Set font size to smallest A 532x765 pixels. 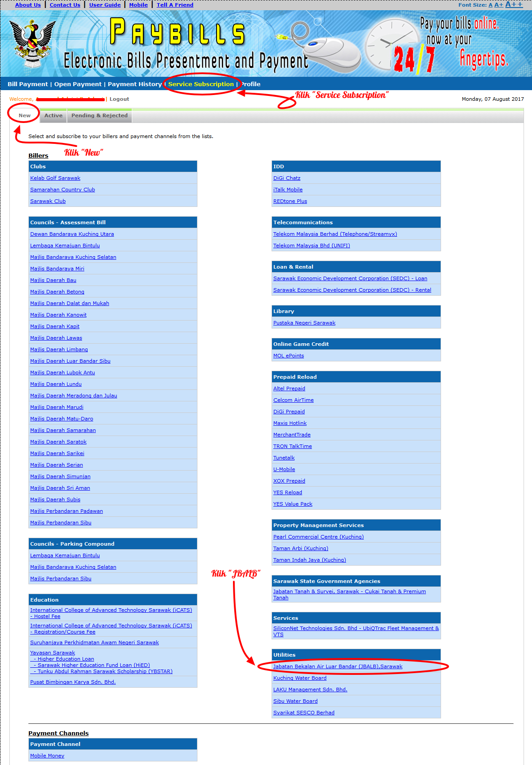coord(490,5)
